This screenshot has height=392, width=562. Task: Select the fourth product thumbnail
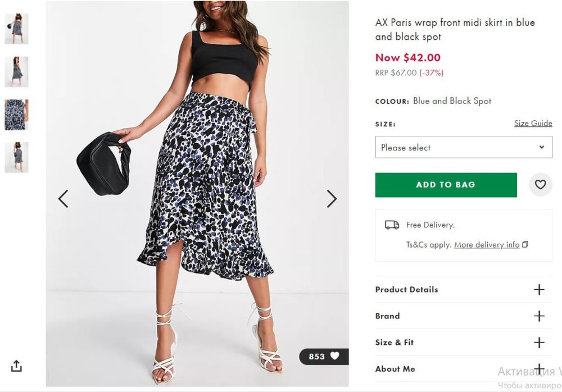coord(16,157)
